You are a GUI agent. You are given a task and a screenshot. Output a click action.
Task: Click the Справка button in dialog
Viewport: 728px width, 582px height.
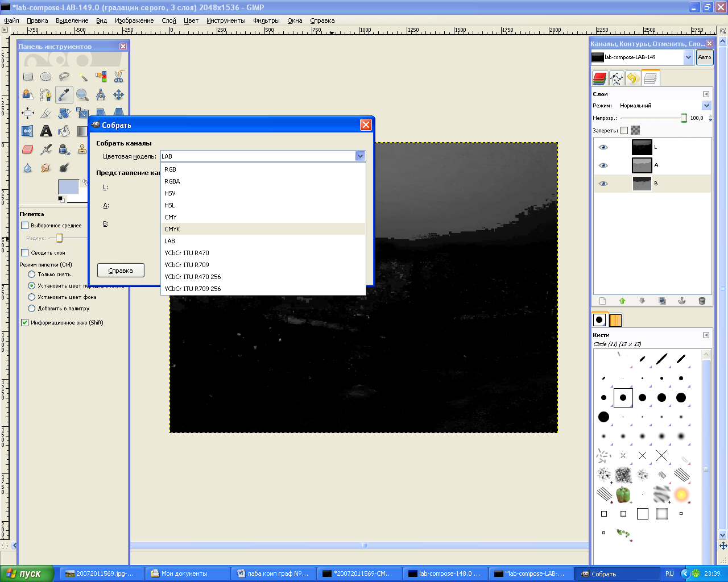121,271
